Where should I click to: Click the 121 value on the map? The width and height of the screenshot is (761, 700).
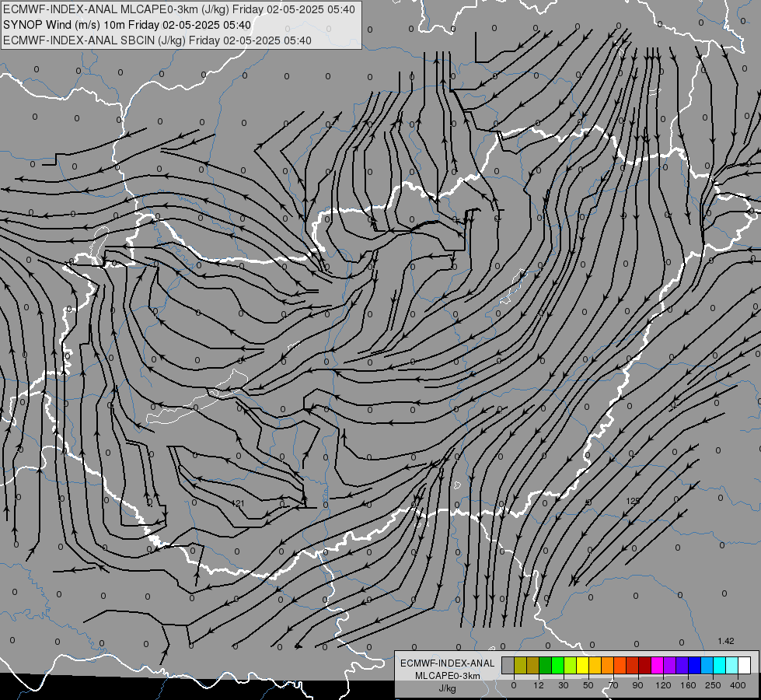[238, 503]
